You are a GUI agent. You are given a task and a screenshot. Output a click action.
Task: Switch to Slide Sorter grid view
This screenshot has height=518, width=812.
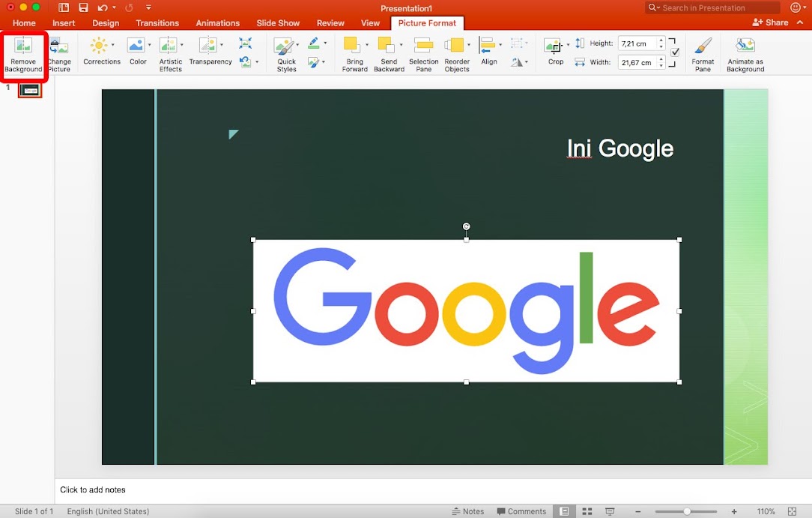(x=587, y=511)
